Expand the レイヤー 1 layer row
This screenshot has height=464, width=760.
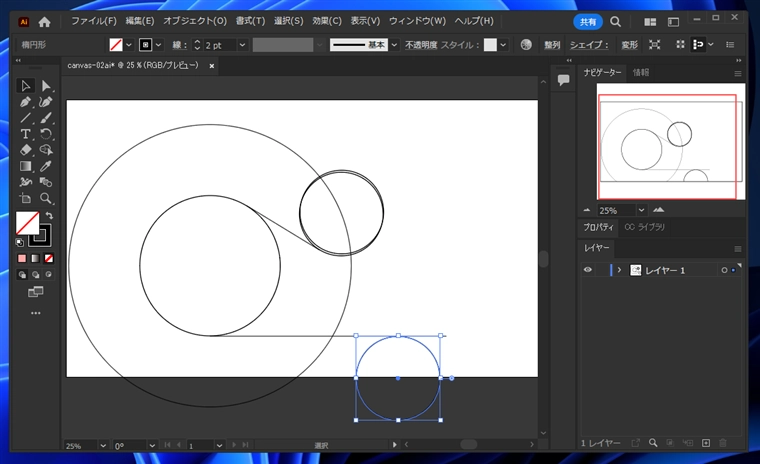click(619, 270)
